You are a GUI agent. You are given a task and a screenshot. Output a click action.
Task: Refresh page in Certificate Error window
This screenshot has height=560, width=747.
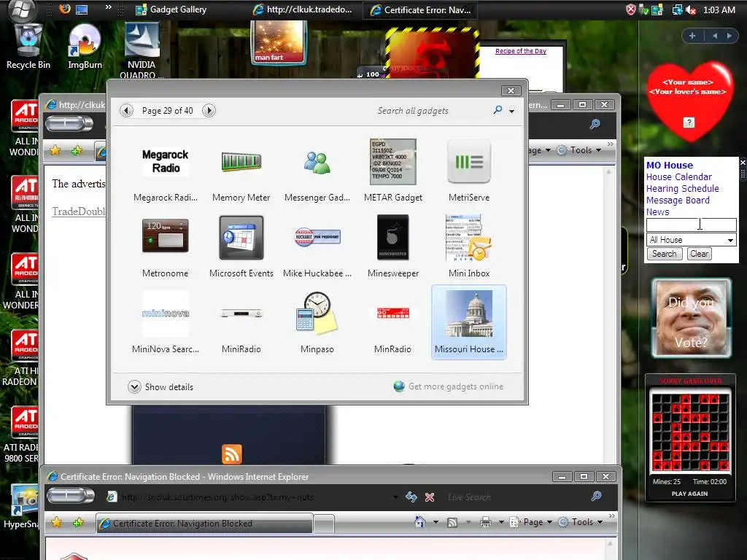(x=411, y=497)
